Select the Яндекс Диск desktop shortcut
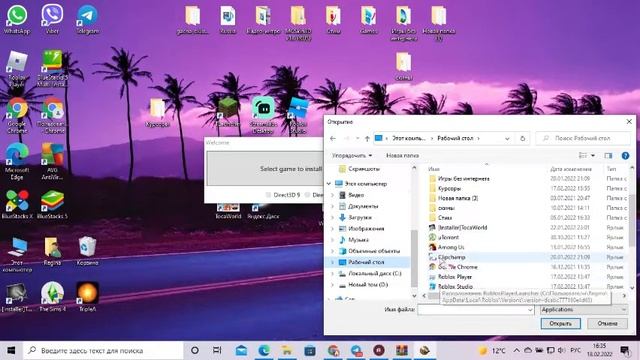 (x=263, y=211)
